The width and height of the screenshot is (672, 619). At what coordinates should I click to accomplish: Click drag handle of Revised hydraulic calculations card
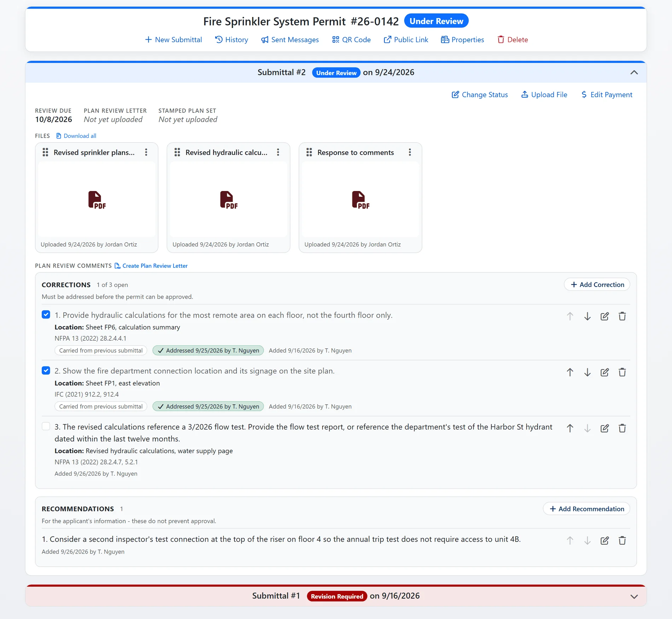[x=177, y=152]
